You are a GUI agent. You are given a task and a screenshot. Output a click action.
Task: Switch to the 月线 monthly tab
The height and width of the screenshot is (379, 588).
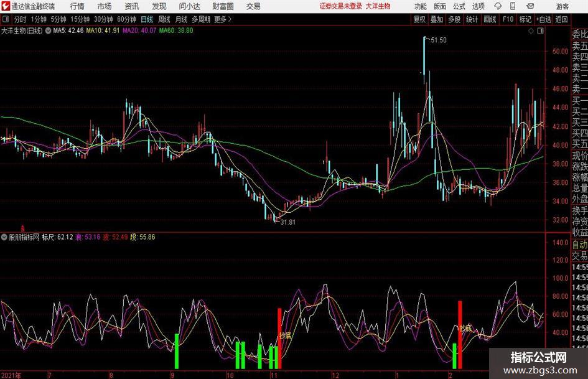[x=181, y=19]
